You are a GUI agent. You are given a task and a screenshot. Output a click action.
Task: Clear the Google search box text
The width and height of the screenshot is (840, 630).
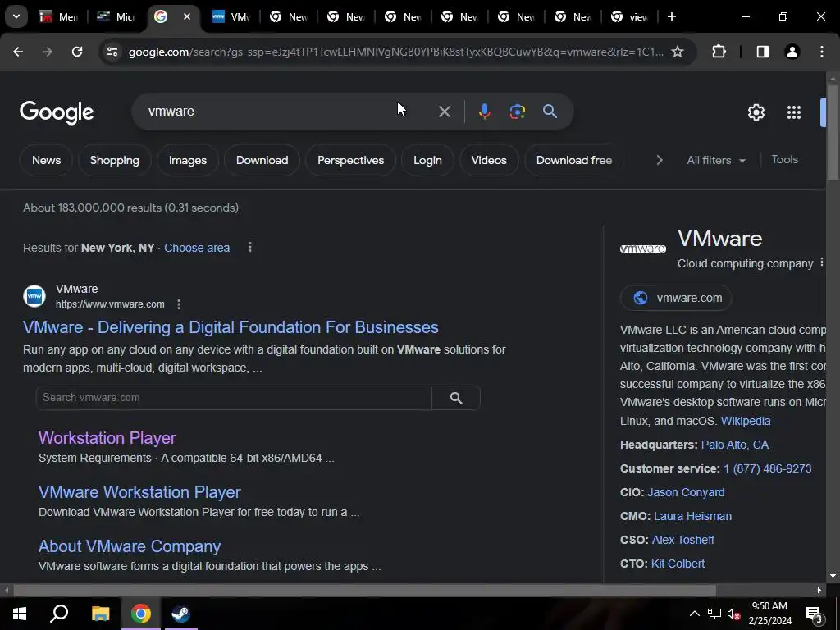444,112
